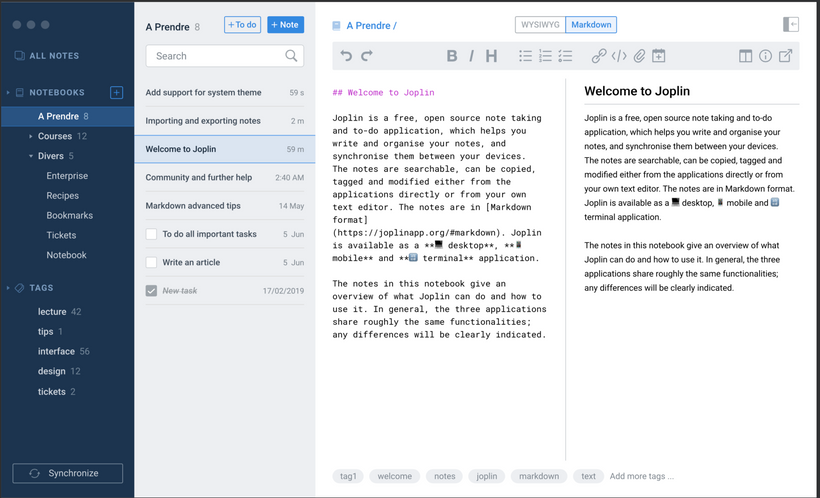The height and width of the screenshot is (498, 820).
Task: Switch editor to WYSIWYG mode
Action: (540, 25)
